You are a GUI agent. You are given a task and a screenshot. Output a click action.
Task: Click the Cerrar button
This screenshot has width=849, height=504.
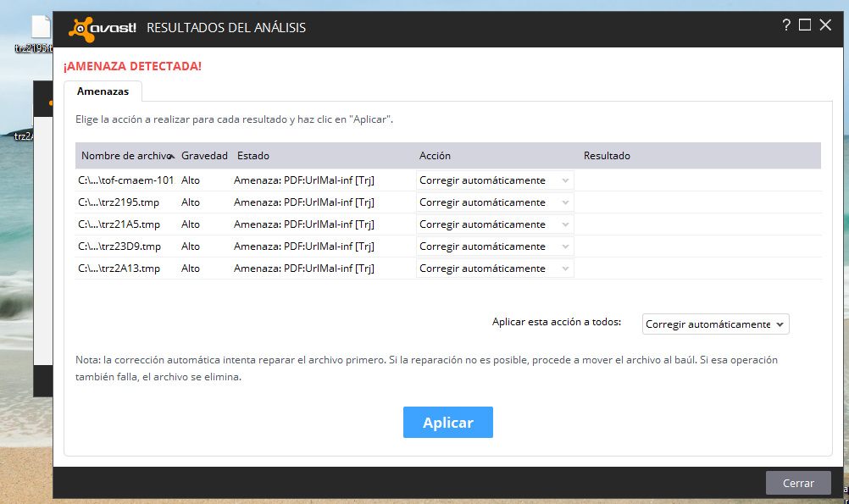(798, 483)
